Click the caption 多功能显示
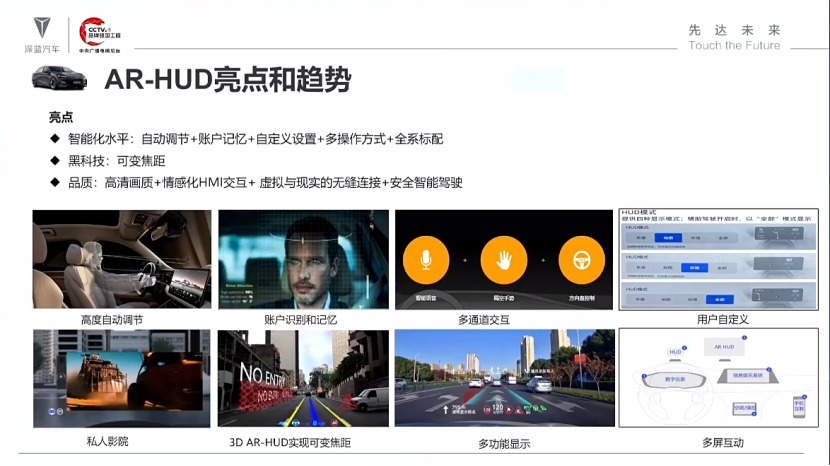830x466 pixels. point(504,444)
